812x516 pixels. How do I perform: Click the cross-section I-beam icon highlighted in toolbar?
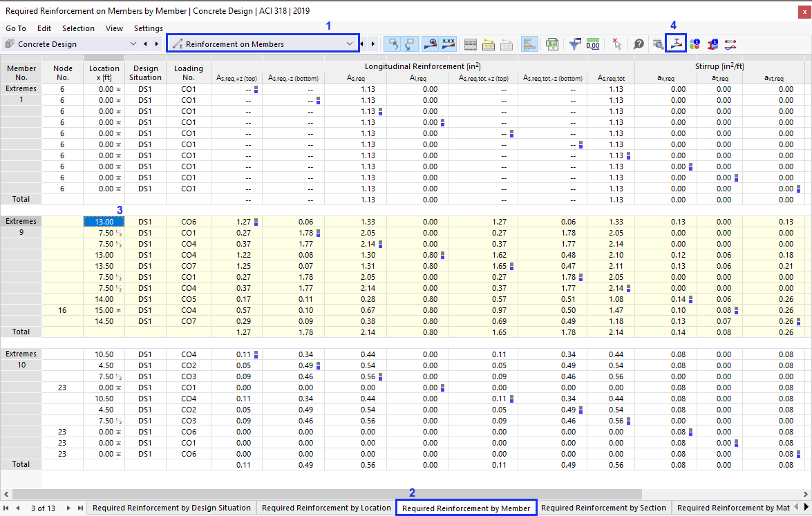675,44
